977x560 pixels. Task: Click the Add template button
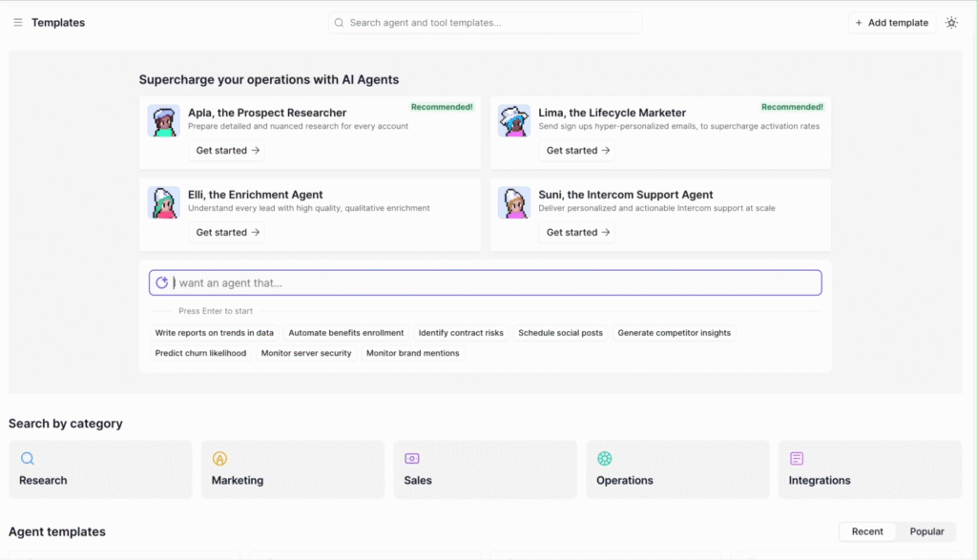click(x=891, y=22)
